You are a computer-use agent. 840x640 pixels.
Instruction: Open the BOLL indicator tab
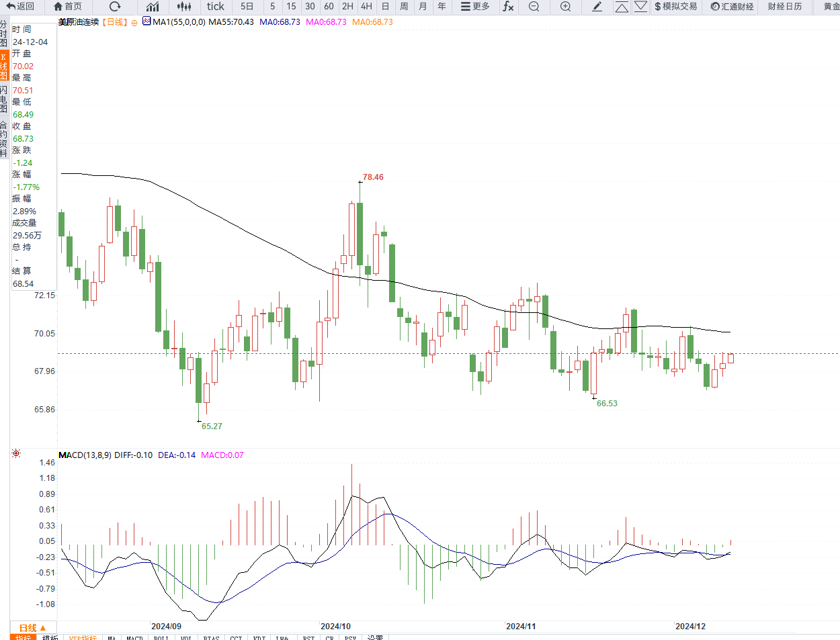(161, 637)
